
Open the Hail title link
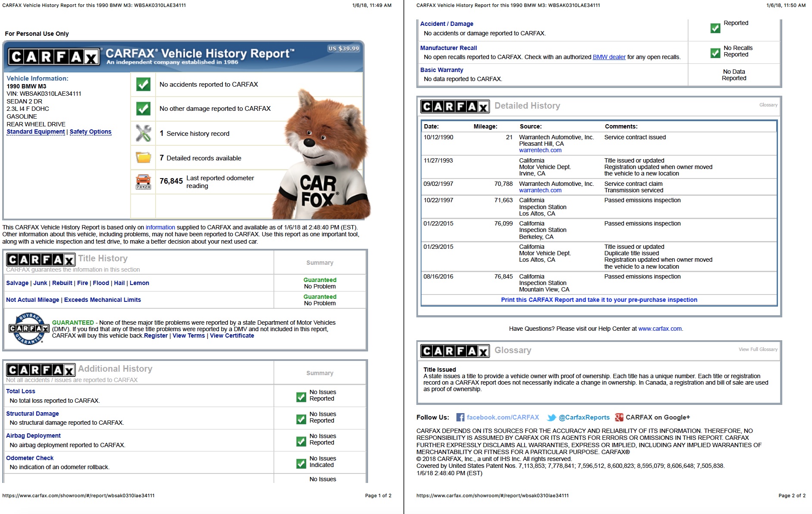click(119, 283)
